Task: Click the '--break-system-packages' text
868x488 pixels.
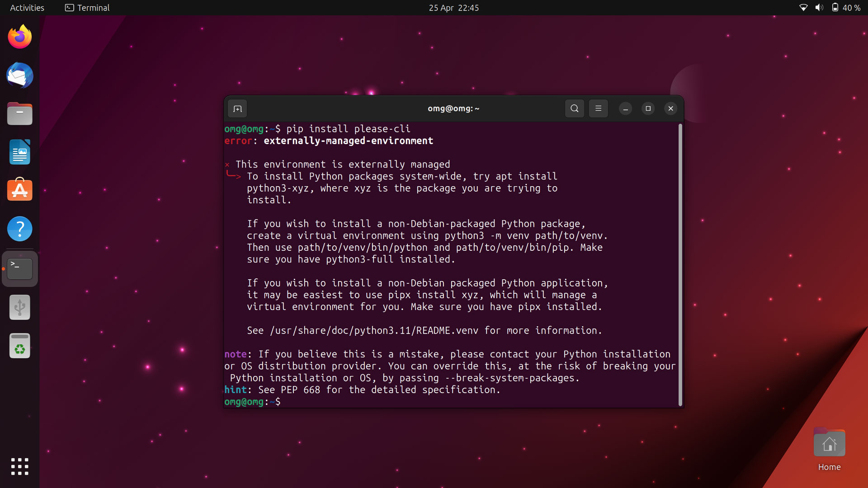Action: (x=509, y=378)
